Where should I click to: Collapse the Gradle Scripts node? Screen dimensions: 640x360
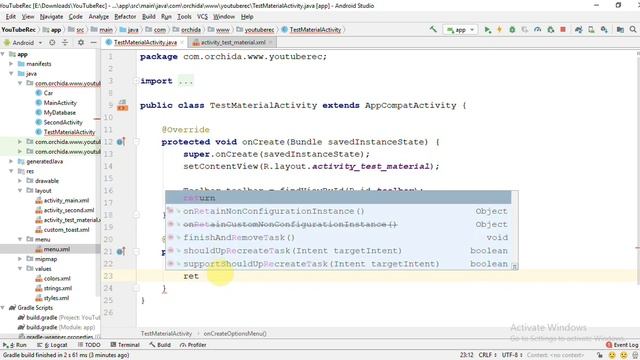point(4,308)
